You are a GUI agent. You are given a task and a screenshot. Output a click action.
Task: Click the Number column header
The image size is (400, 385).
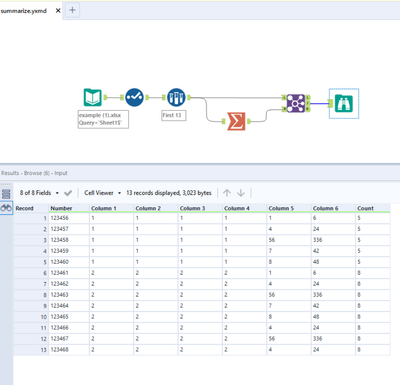click(69, 208)
